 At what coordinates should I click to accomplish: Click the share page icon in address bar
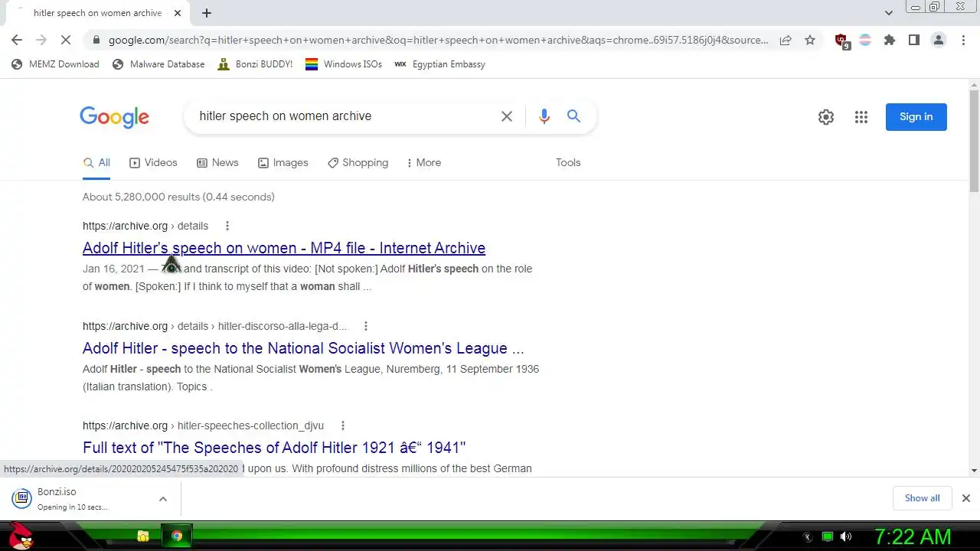click(786, 40)
